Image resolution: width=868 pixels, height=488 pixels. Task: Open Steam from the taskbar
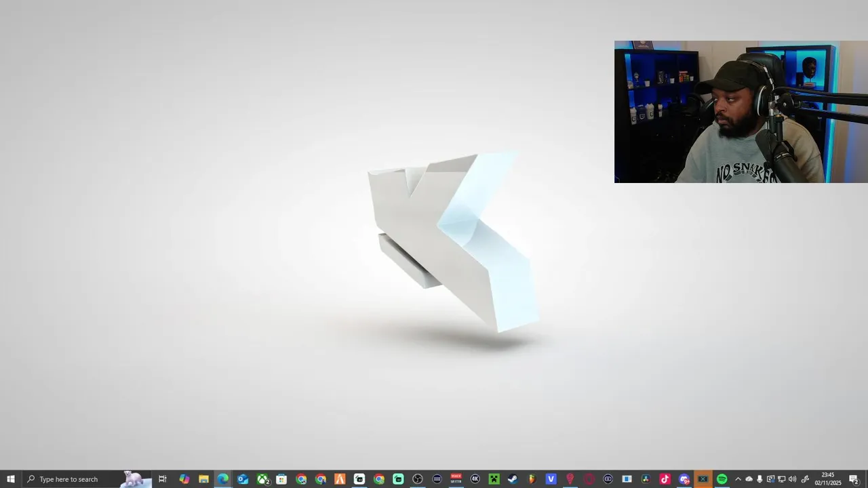[513, 479]
